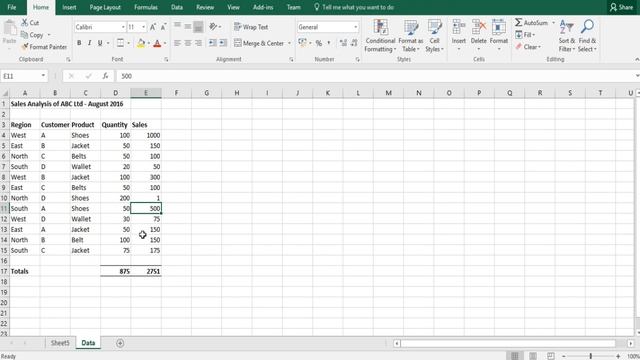Select cell with Totals label

click(25, 271)
